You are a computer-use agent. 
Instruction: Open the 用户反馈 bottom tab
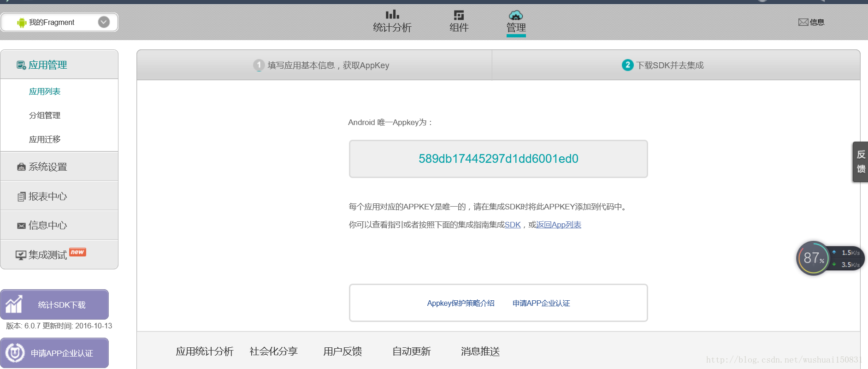(342, 351)
